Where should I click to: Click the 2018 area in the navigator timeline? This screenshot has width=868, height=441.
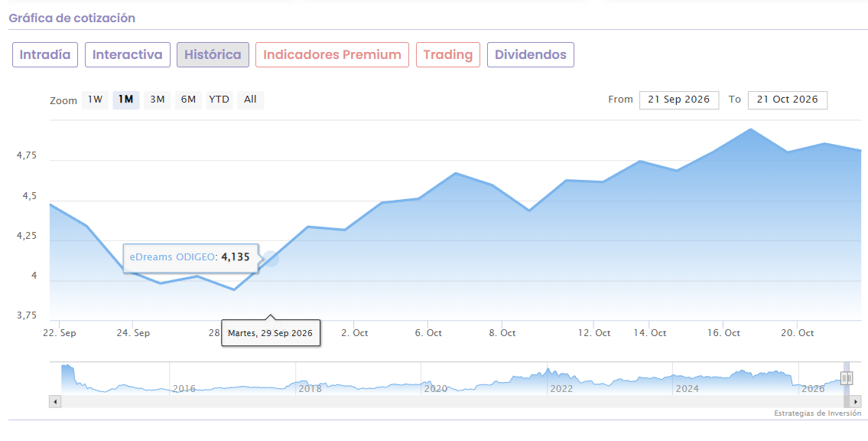click(x=310, y=388)
